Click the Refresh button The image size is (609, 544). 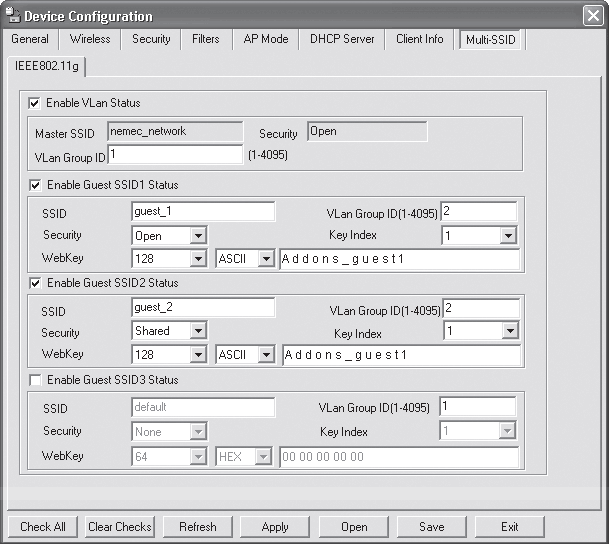pyautogui.click(x=198, y=527)
